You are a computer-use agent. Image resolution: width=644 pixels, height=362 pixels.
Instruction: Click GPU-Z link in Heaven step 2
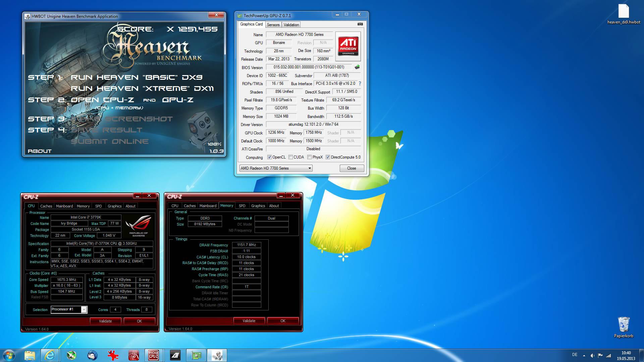click(178, 100)
